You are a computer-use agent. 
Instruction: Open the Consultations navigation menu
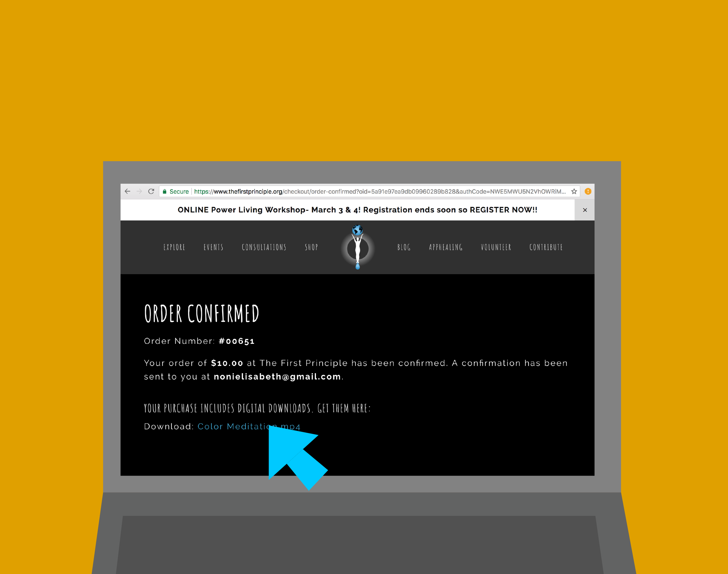[264, 246]
